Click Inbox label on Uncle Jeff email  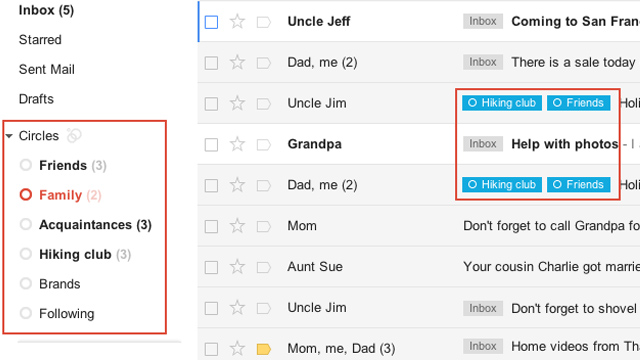482,21
